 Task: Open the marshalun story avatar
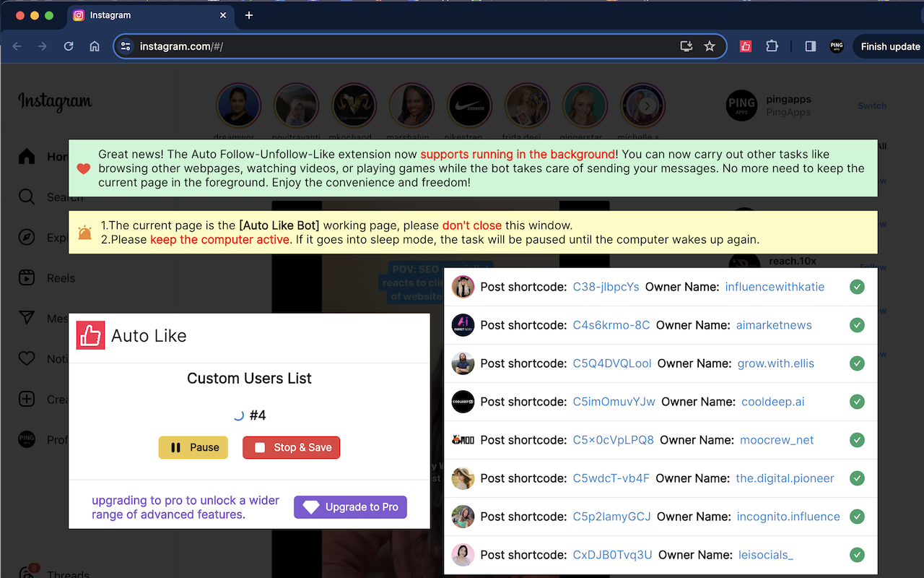click(412, 105)
